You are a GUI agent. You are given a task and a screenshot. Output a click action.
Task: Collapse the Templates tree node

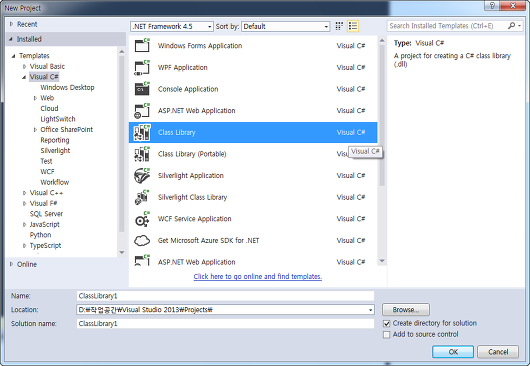click(14, 56)
